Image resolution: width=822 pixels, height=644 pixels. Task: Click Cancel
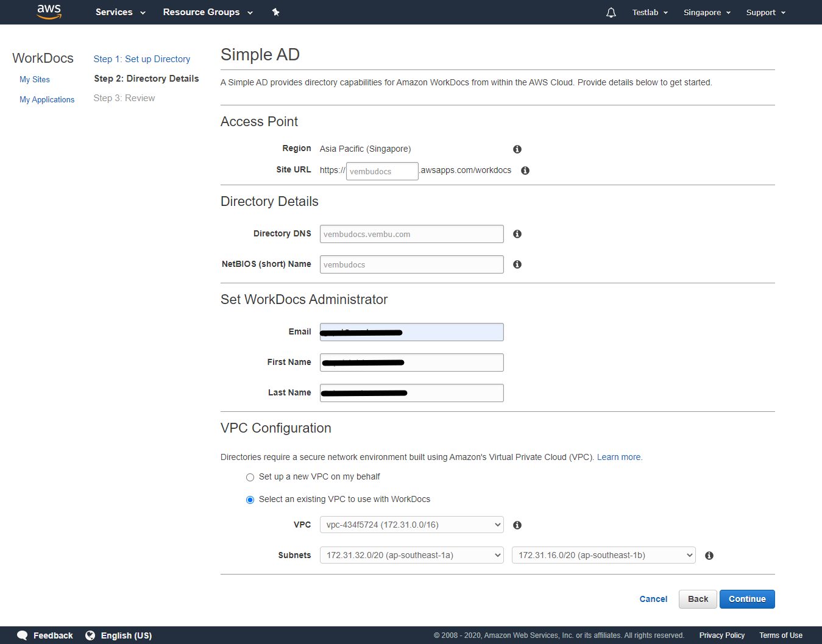653,599
